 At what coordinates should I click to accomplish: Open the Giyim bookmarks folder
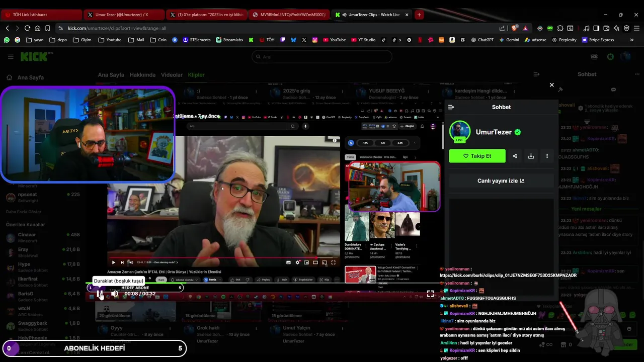pyautogui.click(x=82, y=40)
